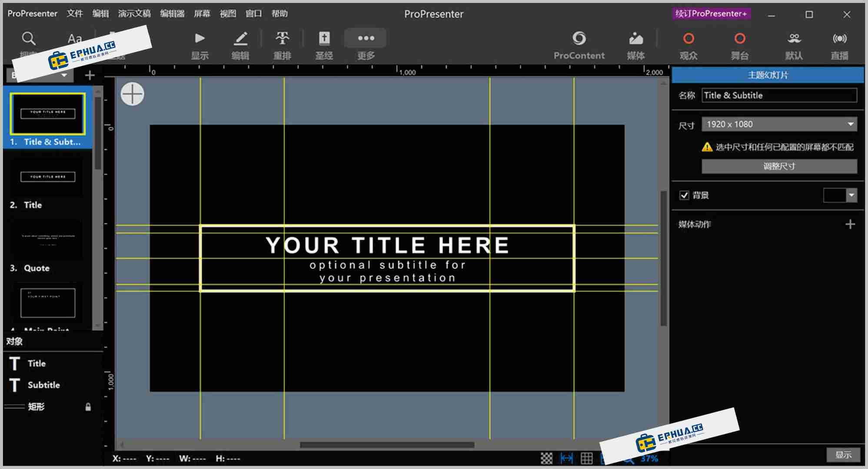Open the Reflow text tool
The height and width of the screenshot is (469, 868).
coord(282,39)
